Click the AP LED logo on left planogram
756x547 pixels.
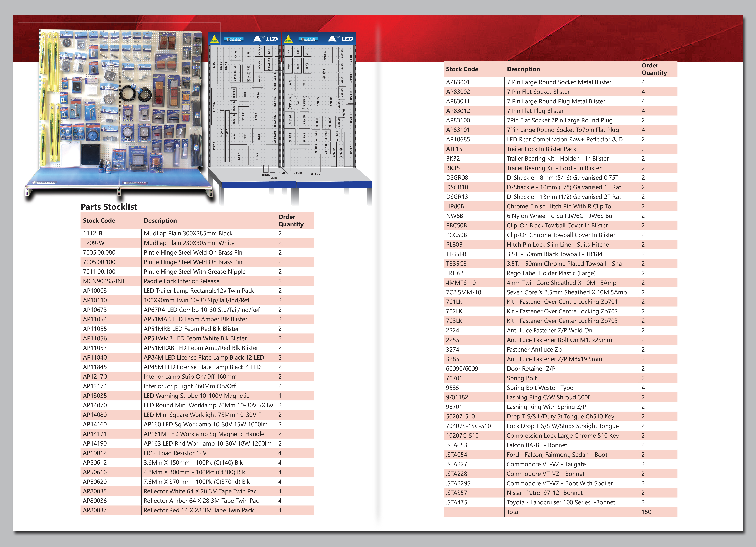(x=265, y=39)
